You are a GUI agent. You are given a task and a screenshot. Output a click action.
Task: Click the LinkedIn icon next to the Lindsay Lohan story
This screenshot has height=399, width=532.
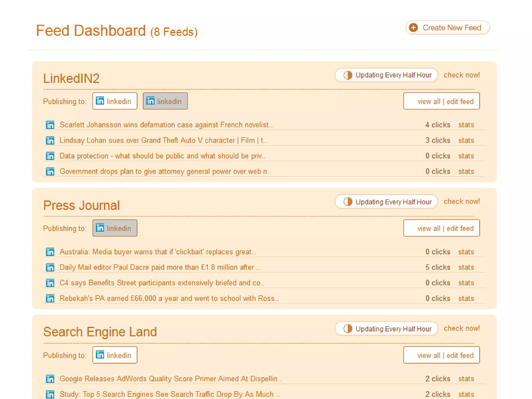pyautogui.click(x=50, y=141)
